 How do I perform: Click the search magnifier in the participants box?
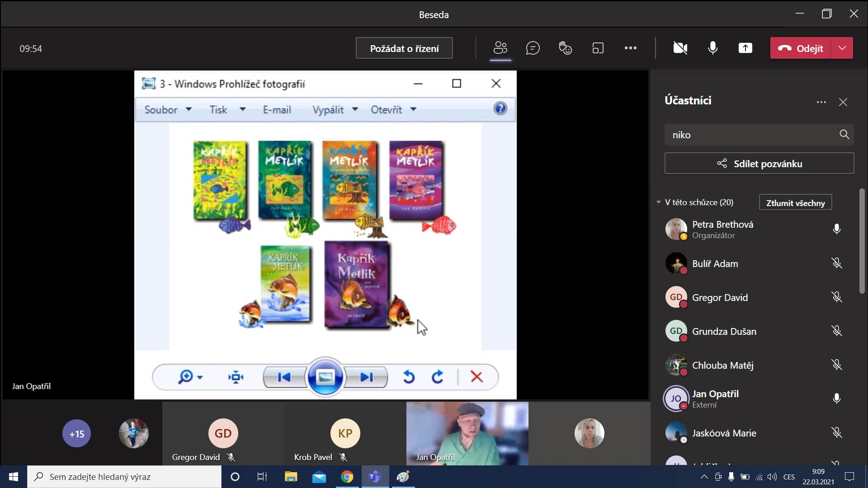point(844,134)
